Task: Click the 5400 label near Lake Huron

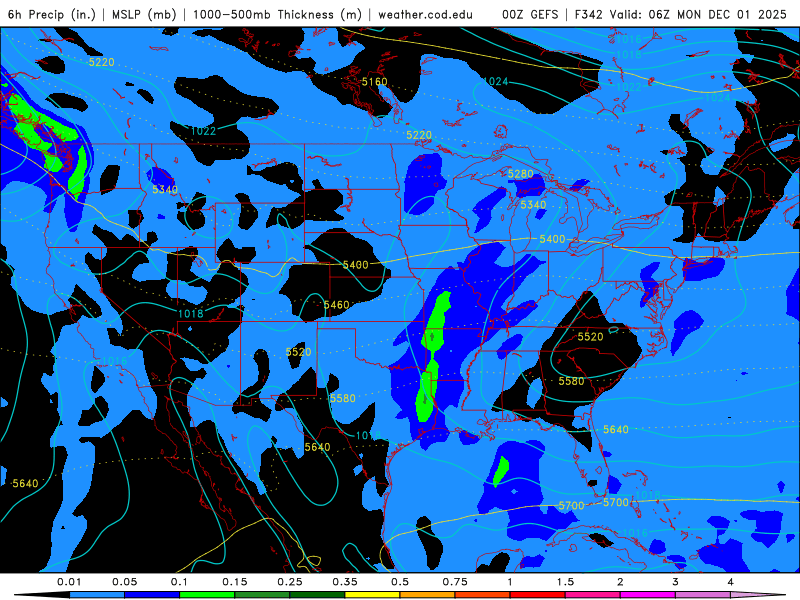Action: click(552, 239)
